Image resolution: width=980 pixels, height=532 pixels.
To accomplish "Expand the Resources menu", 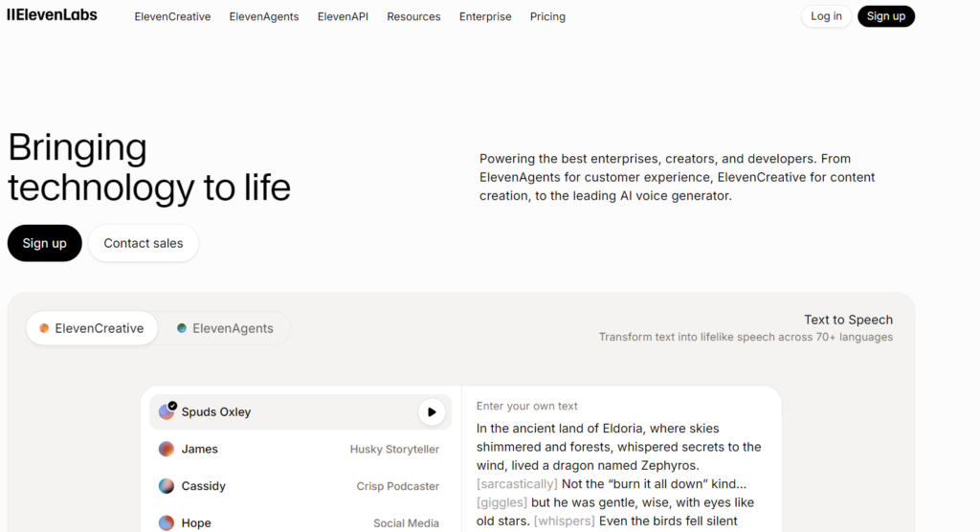I will tap(413, 16).
